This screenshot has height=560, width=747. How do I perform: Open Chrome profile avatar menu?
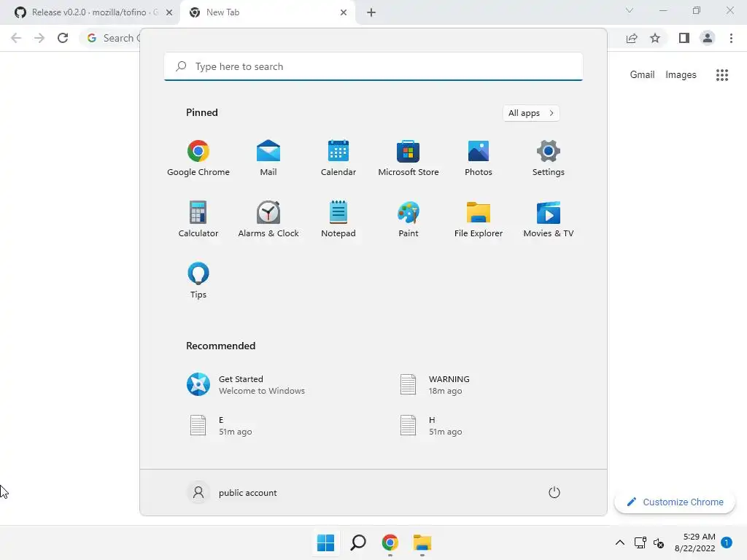coord(708,38)
